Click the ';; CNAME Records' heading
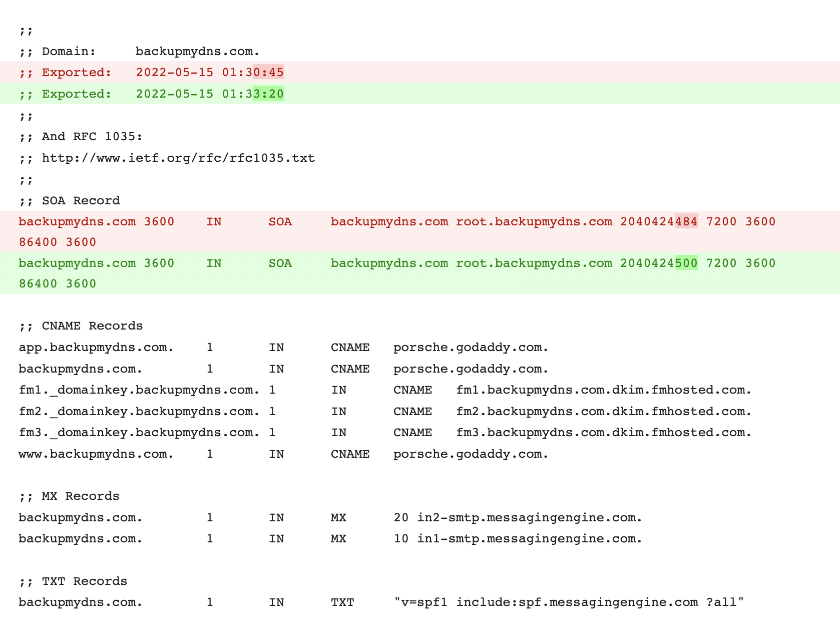Screen dimensions: 840x631 click(81, 326)
